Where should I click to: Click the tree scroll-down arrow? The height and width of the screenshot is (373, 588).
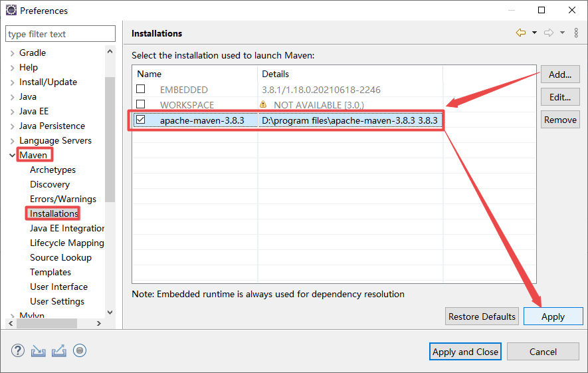pos(110,312)
